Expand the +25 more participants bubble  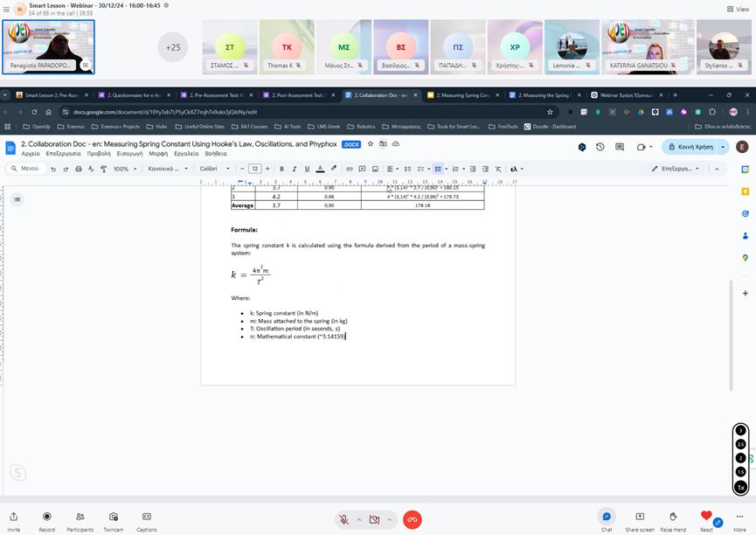pyautogui.click(x=173, y=47)
